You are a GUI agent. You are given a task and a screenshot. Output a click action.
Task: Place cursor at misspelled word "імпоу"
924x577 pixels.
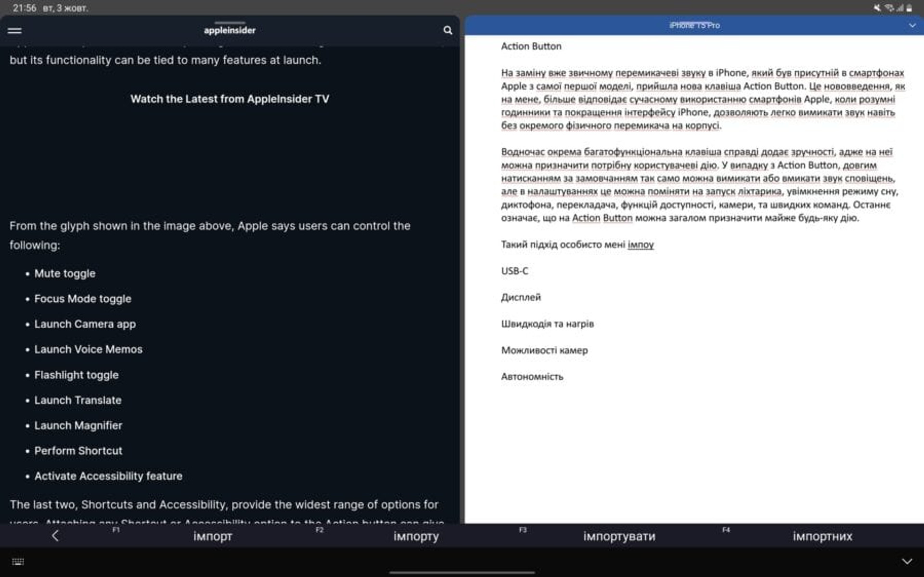641,244
